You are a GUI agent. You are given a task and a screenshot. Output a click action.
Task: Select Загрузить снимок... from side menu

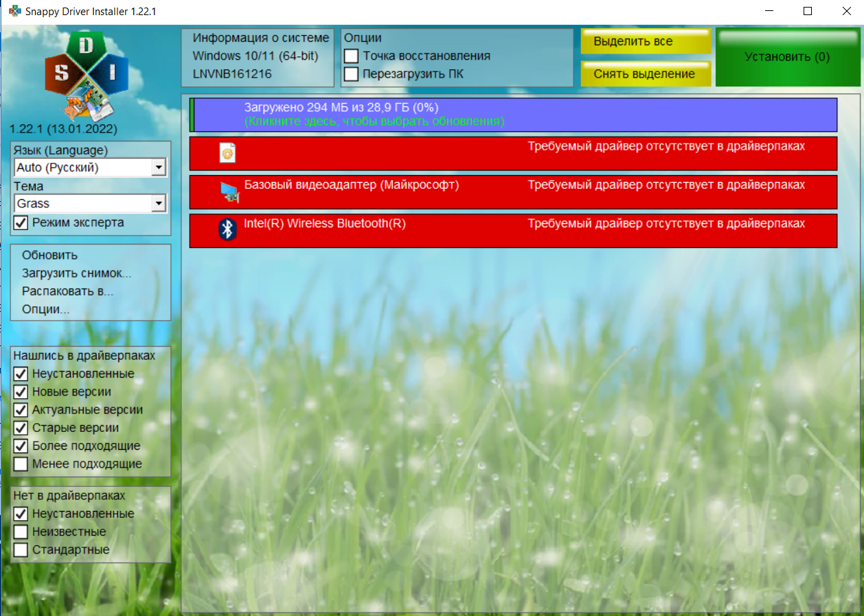(76, 273)
